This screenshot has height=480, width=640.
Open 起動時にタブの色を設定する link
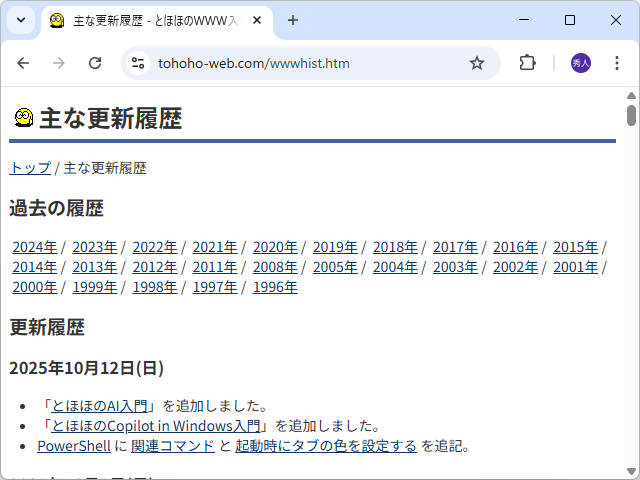tap(326, 446)
